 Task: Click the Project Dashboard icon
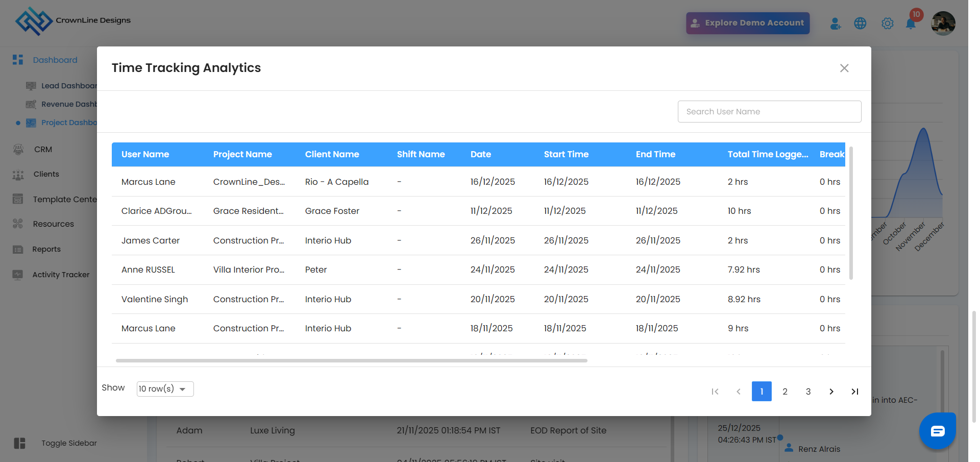click(x=31, y=123)
